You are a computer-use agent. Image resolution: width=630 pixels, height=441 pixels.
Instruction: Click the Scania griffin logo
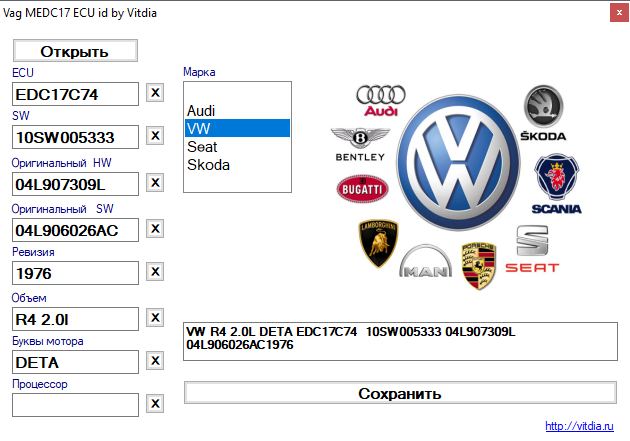click(556, 183)
